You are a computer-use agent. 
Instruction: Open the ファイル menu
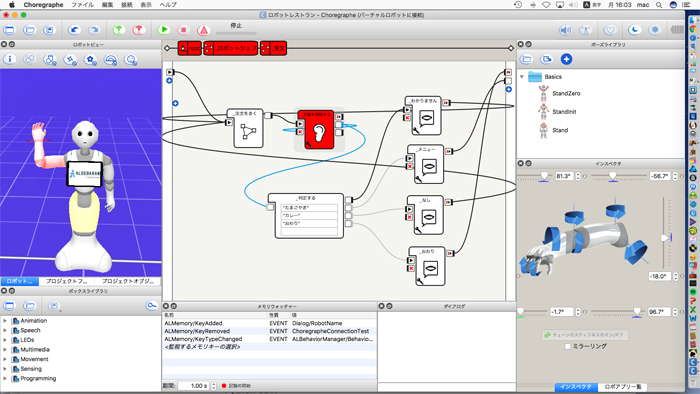[x=83, y=4]
